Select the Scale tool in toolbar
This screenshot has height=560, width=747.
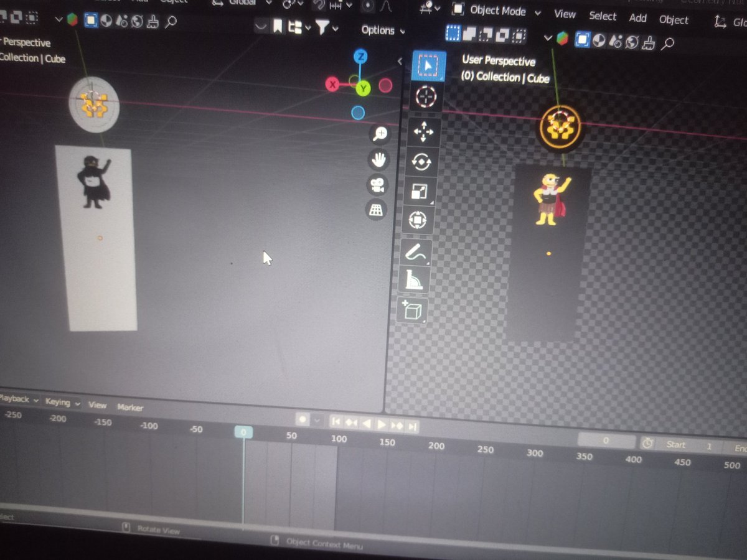(420, 192)
